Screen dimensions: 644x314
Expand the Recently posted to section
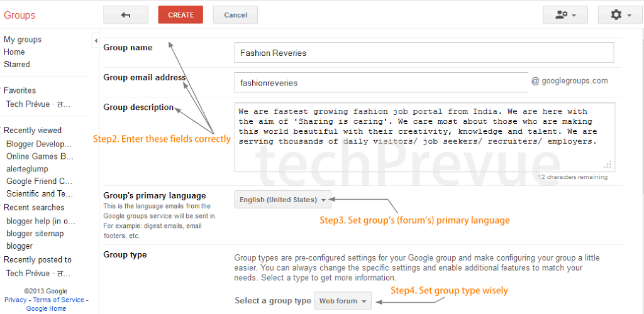[x=37, y=260]
